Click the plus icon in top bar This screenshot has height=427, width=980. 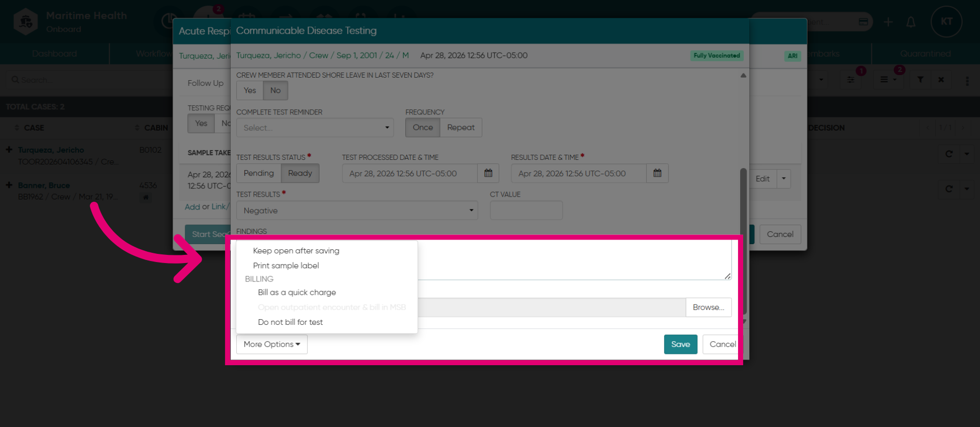(x=889, y=22)
